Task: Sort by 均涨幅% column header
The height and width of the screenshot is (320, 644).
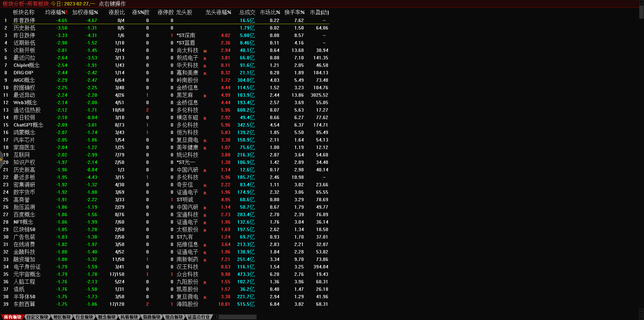Action: pos(56,12)
